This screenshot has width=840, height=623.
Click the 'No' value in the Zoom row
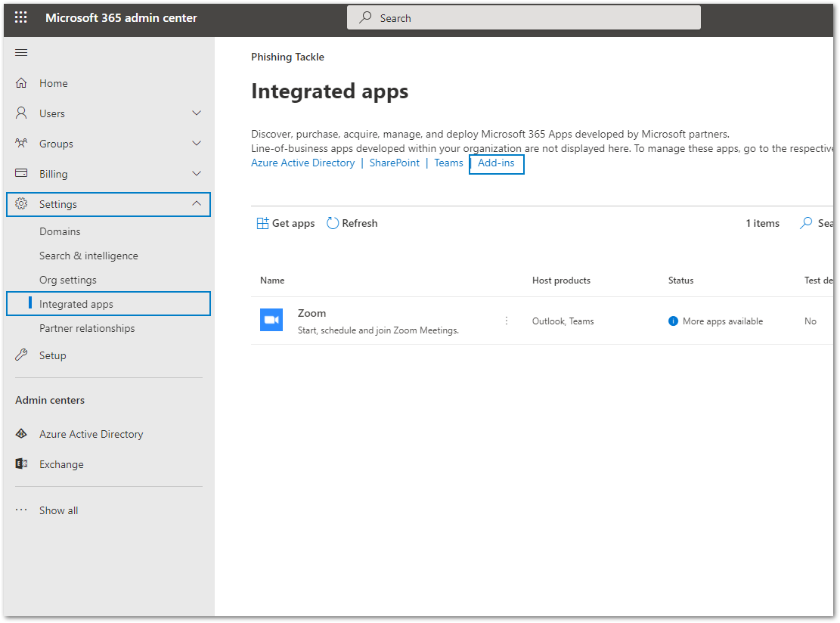tap(810, 321)
